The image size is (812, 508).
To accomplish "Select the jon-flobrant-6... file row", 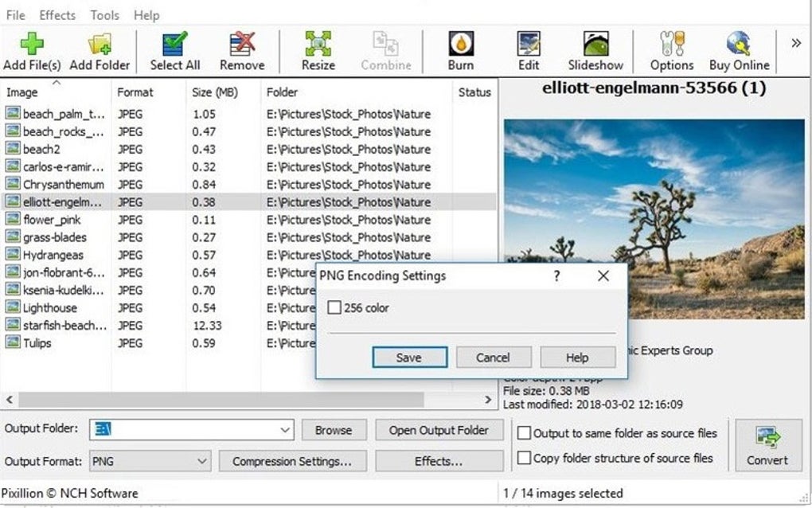I will [158, 272].
